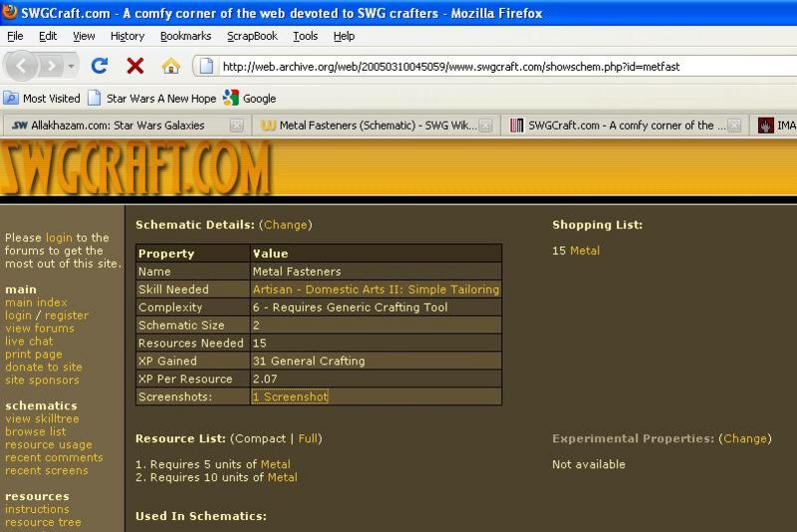Screen dimensions: 797x532
Task: Reload the page with the refresh icon
Action: (x=99, y=66)
